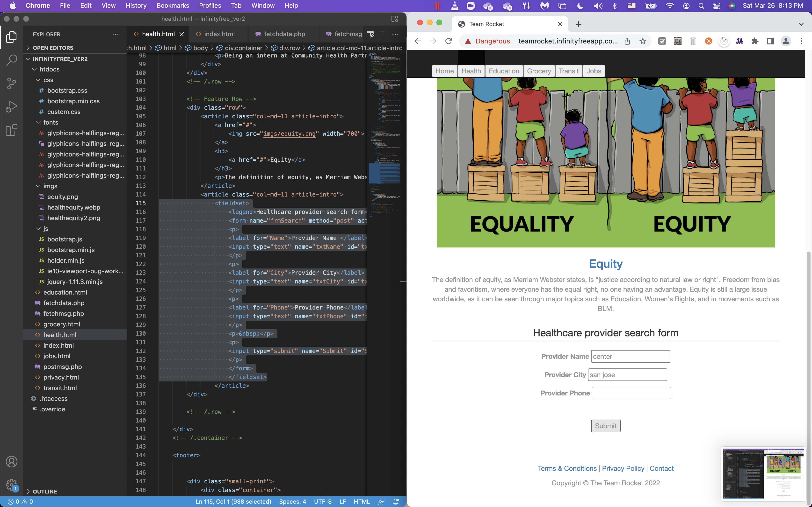
Task: Reload the Team Rocket page
Action: click(449, 41)
